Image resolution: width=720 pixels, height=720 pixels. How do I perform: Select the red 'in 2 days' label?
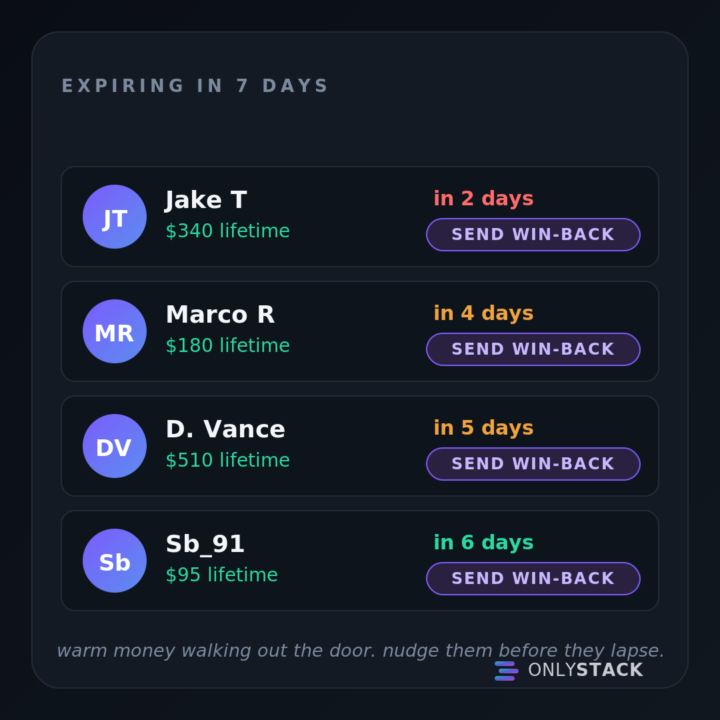click(484, 198)
